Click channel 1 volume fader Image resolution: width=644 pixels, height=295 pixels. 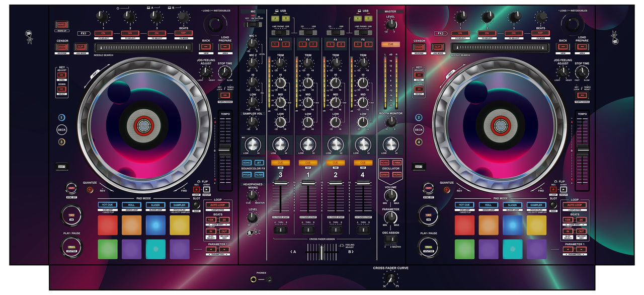[x=308, y=182]
